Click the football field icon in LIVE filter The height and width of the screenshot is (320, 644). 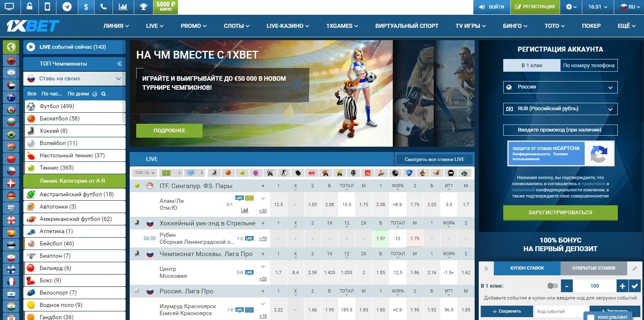click(x=166, y=173)
